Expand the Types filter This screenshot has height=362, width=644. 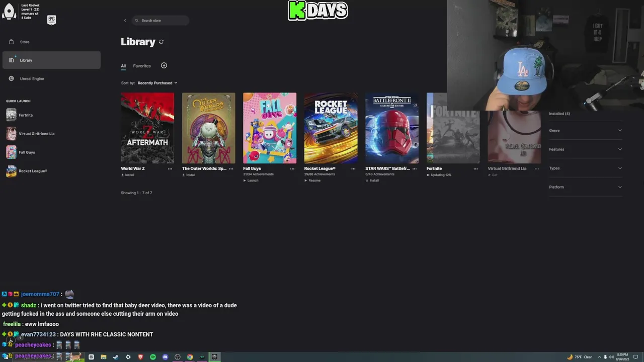(x=586, y=168)
